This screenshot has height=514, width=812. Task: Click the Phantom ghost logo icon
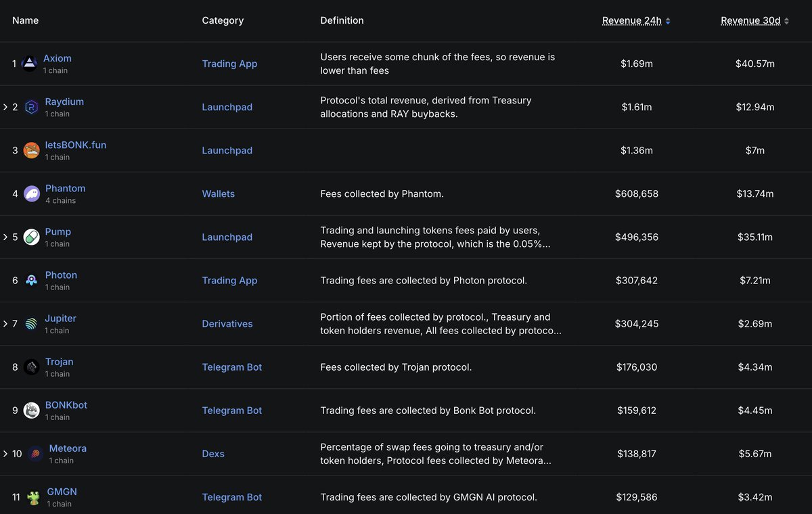31,194
